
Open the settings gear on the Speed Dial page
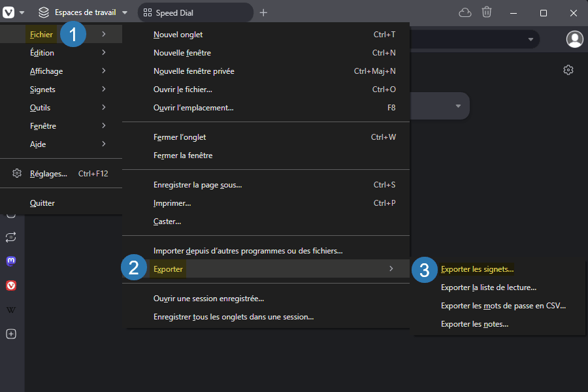click(x=568, y=69)
